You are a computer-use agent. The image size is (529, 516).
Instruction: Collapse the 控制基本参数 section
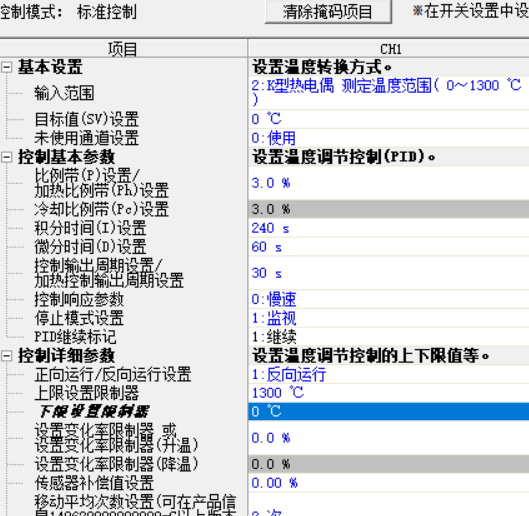click(x=6, y=157)
